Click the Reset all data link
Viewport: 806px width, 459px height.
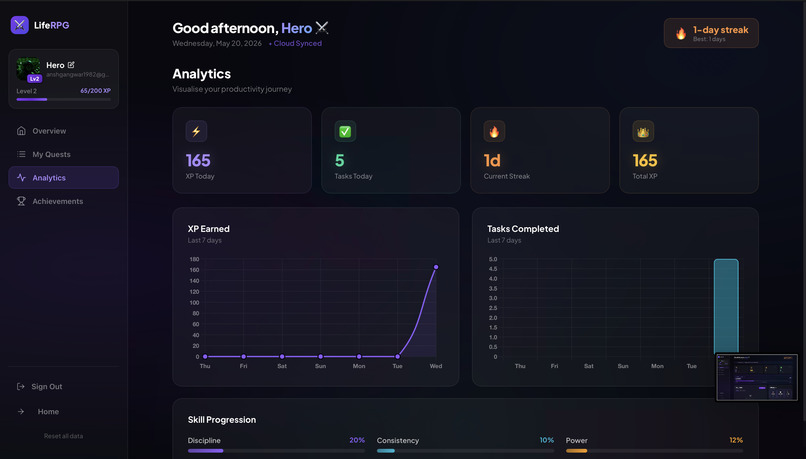pyautogui.click(x=63, y=436)
